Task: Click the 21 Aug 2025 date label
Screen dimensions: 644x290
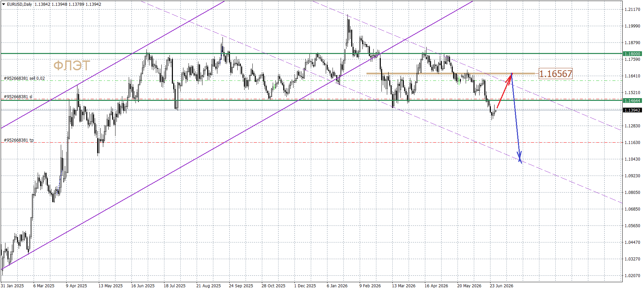Action: tap(209, 286)
